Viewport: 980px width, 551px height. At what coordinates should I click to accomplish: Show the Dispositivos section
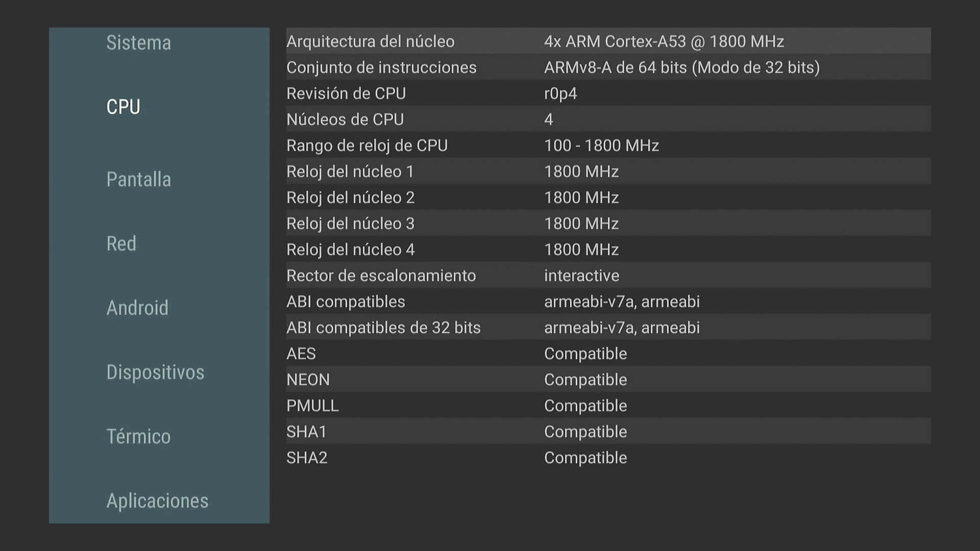[x=155, y=372]
